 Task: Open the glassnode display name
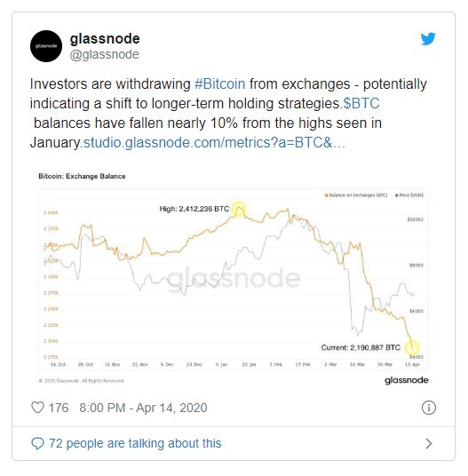pos(105,38)
